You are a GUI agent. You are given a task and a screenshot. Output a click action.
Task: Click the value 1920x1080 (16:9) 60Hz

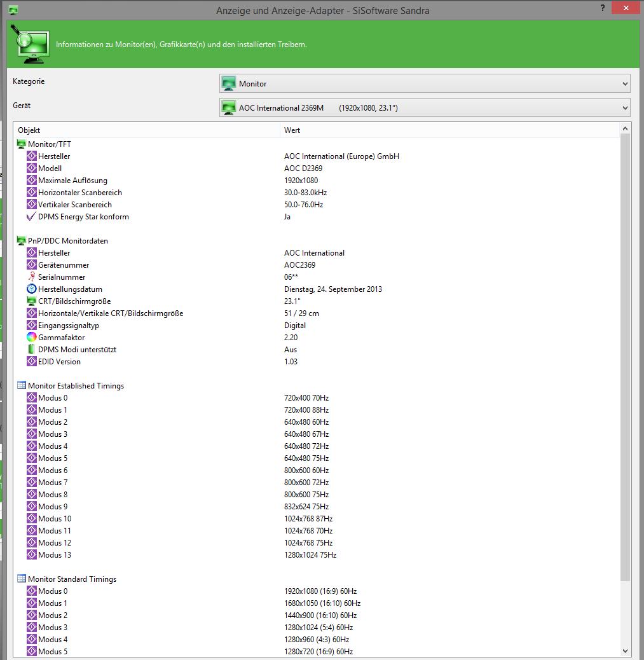click(x=320, y=591)
